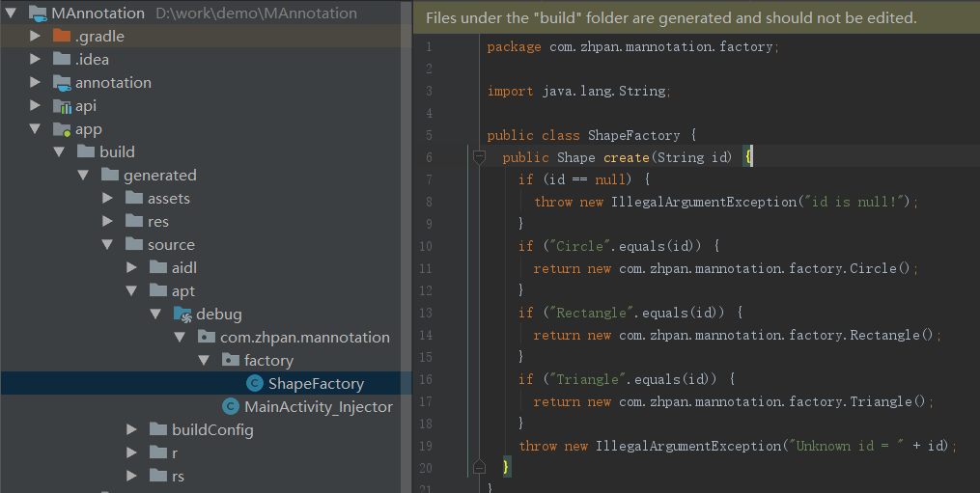Expand the buildConfig folder arrow

pos(131,429)
